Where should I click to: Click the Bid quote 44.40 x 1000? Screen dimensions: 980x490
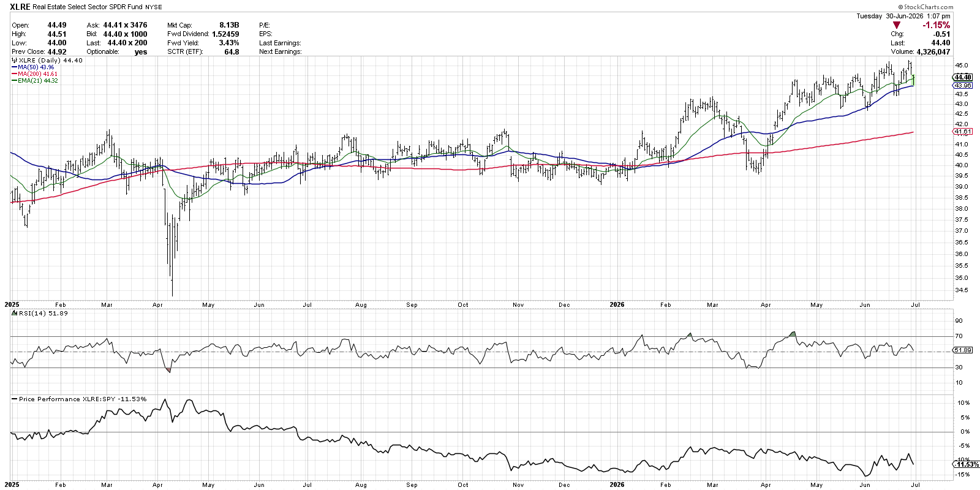tap(125, 34)
